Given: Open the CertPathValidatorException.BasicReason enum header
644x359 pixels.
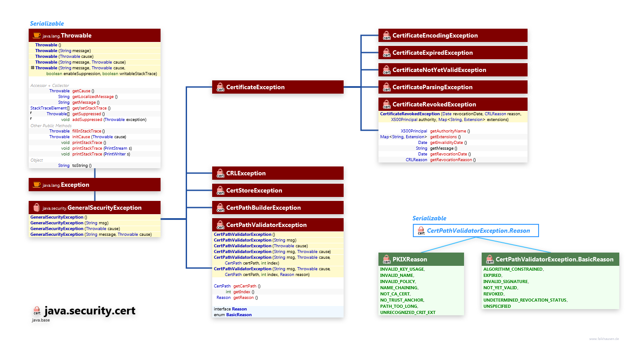Looking at the screenshot, I should coord(550,259).
